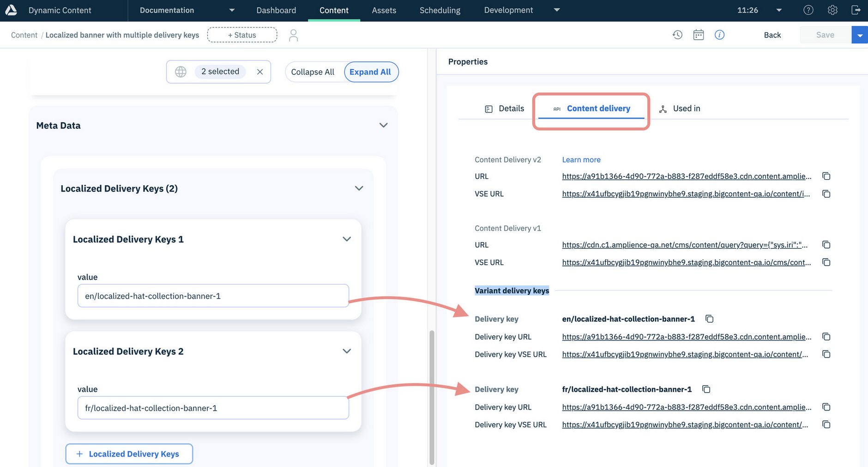Screen dimensions: 868x467
Task: Switch to the Used in tab
Action: point(679,109)
